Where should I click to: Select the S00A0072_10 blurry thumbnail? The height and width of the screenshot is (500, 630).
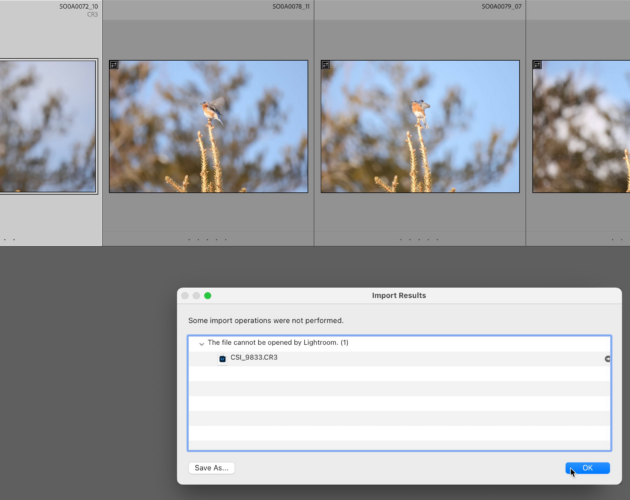[x=48, y=127]
